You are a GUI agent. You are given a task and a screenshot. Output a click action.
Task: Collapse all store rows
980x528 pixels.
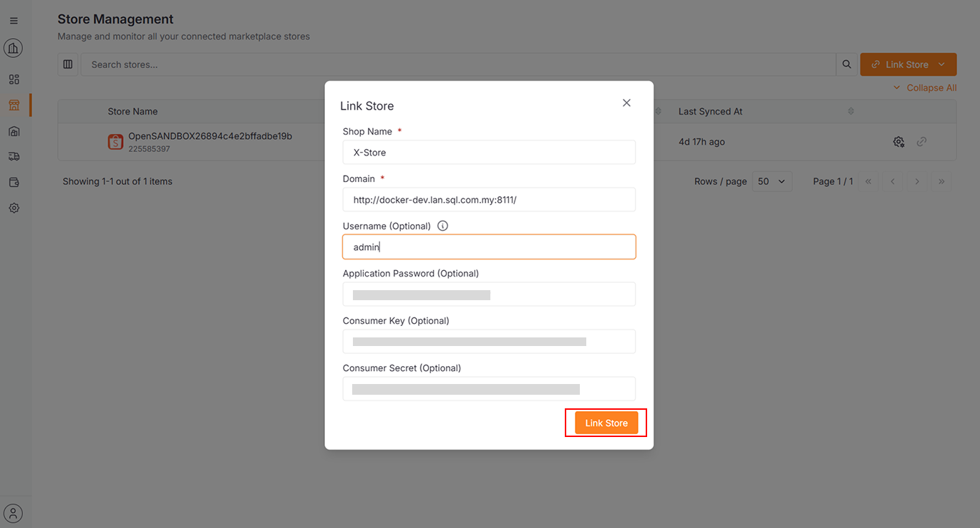pos(925,87)
